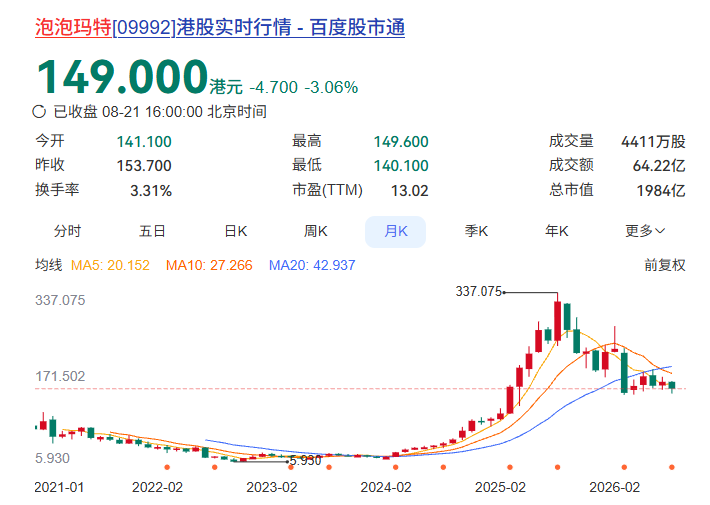Click the -4.700 price change value
The height and width of the screenshot is (505, 710).
[273, 87]
